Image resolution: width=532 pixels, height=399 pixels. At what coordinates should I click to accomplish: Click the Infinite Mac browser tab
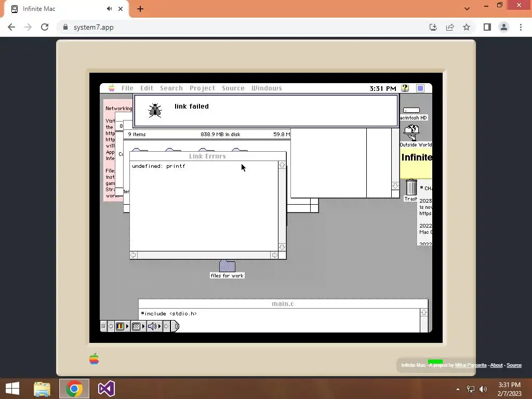click(66, 9)
